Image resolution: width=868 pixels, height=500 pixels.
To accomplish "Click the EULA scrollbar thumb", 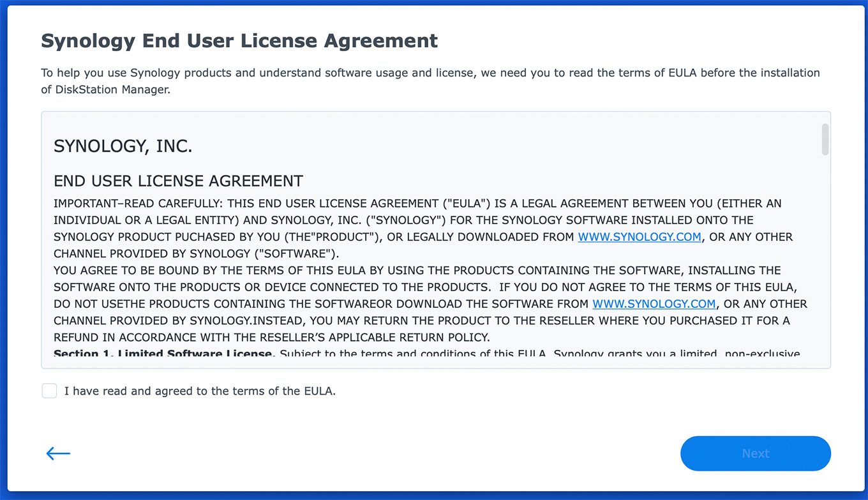I will point(825,140).
